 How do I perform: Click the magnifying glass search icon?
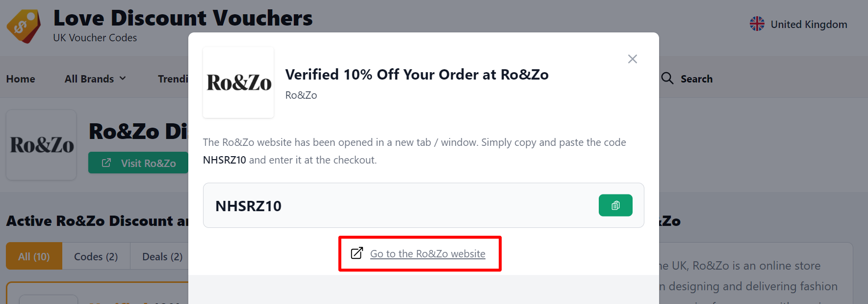click(667, 79)
